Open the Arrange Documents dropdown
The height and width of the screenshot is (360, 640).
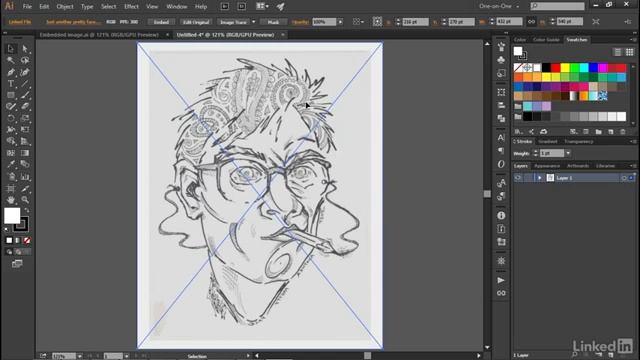coord(262,6)
